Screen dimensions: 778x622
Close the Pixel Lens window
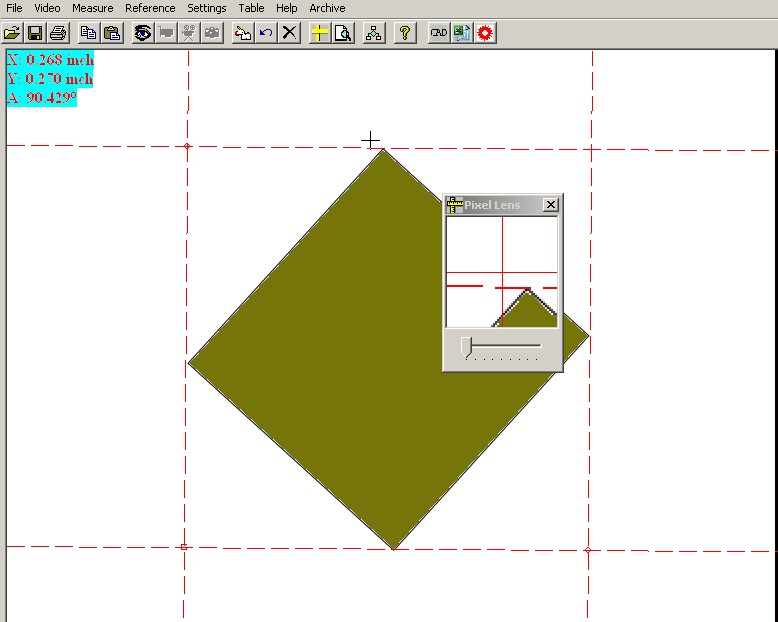pos(550,205)
